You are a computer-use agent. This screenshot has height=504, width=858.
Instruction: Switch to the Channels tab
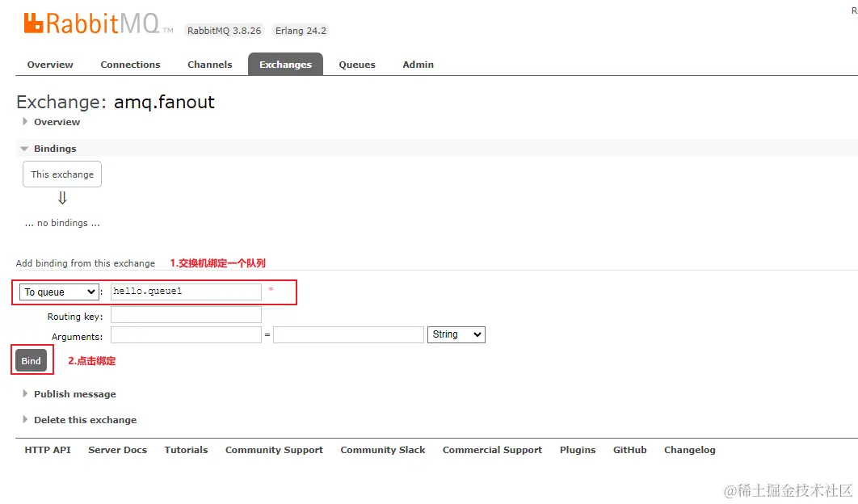(x=209, y=65)
